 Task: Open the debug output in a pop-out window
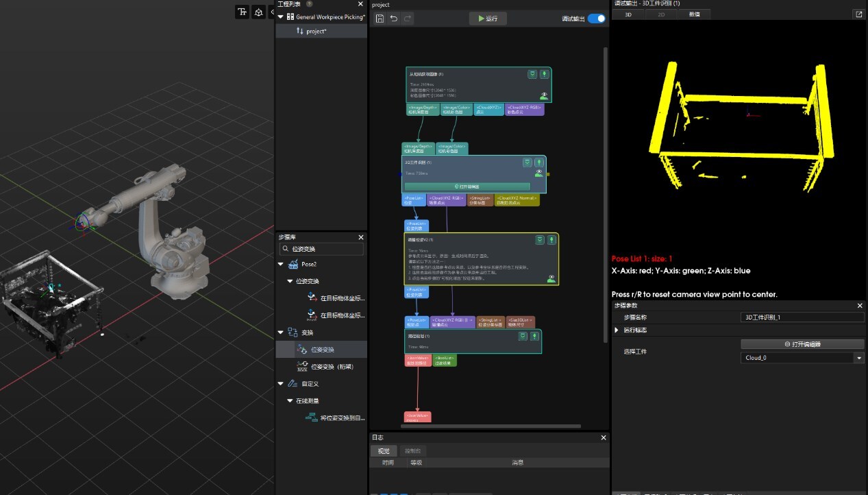[x=858, y=14]
